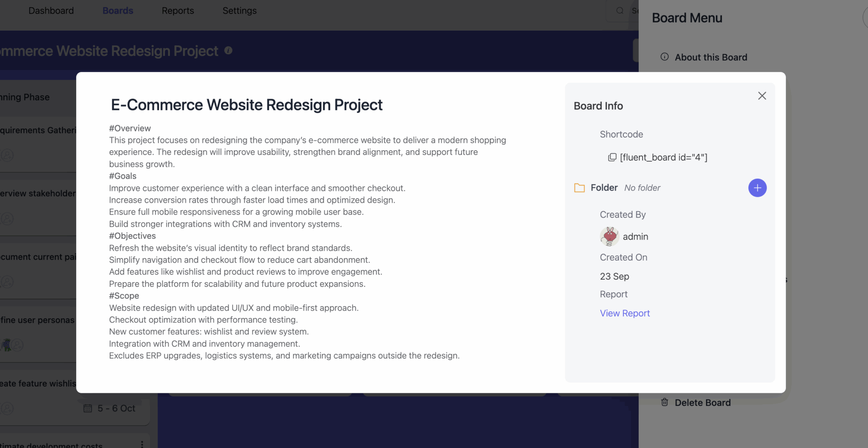This screenshot has height=448, width=868.
Task: Open the Reports tab
Action: coord(178,10)
